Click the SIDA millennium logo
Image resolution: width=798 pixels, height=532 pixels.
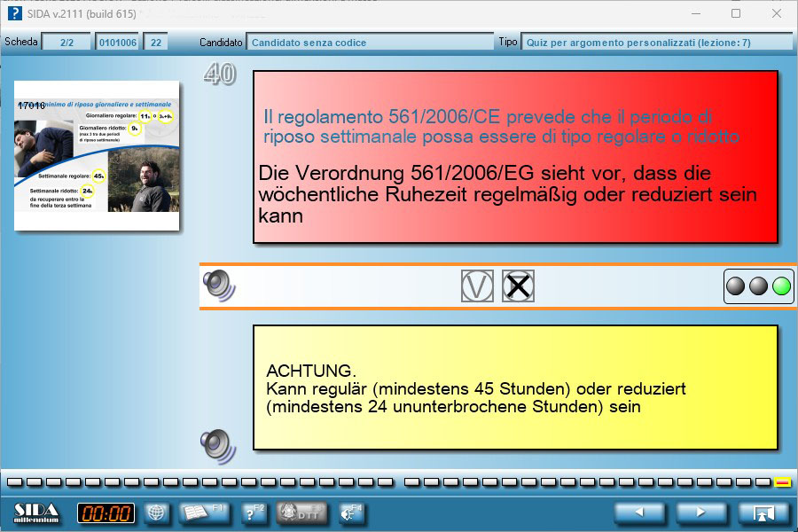click(x=36, y=512)
